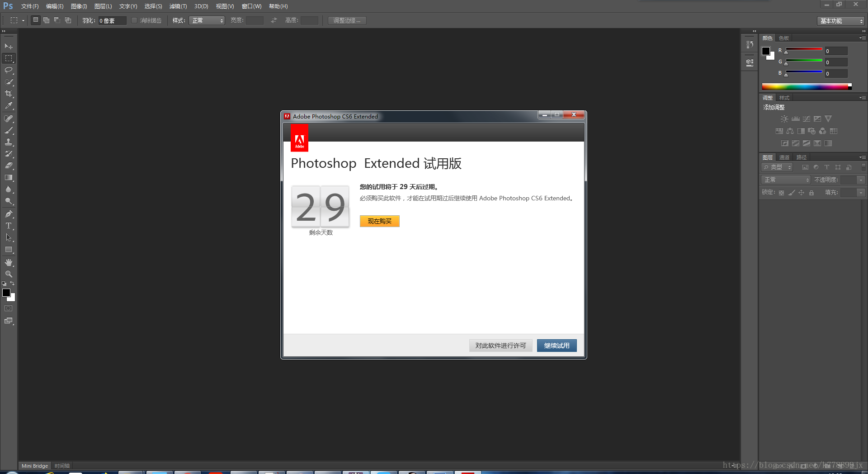The image size is (868, 474).
Task: Add a Color Balance adjustment
Action: pos(790,131)
